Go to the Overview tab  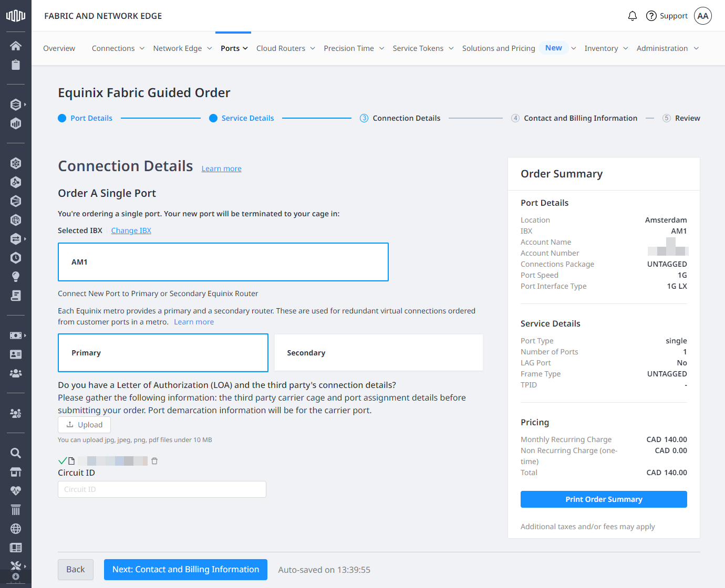pyautogui.click(x=59, y=48)
